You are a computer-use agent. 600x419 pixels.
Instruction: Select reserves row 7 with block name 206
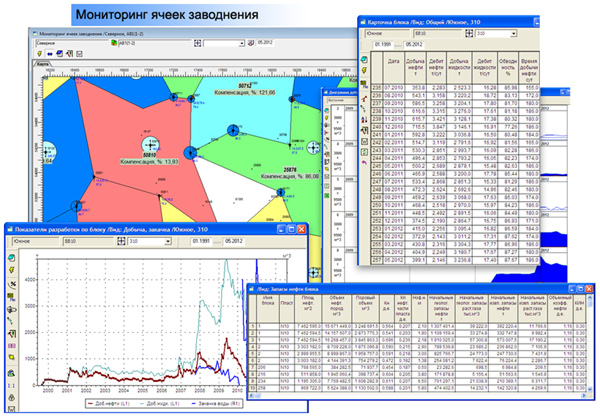417,367
